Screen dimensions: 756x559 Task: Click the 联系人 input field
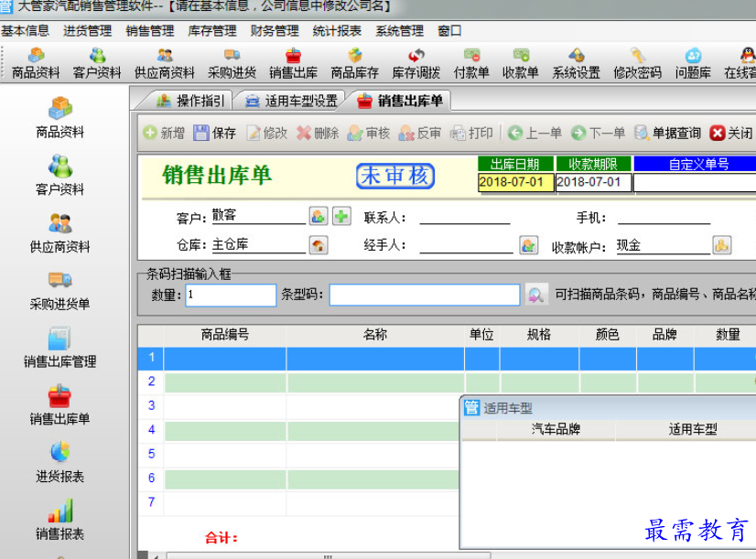tap(465, 217)
